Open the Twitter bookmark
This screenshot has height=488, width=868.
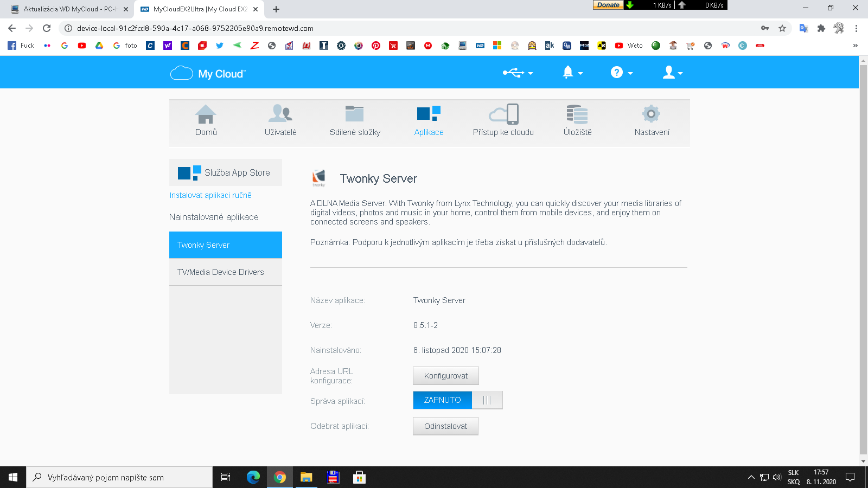220,46
